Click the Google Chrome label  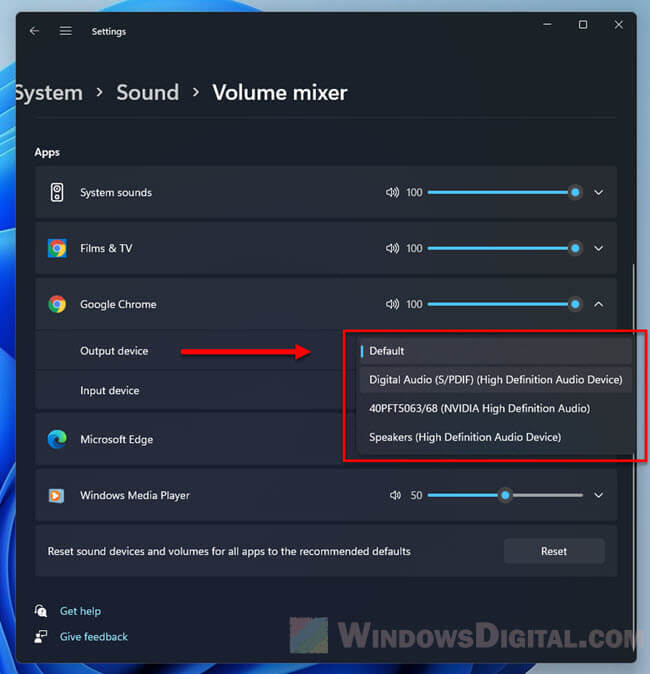click(118, 304)
